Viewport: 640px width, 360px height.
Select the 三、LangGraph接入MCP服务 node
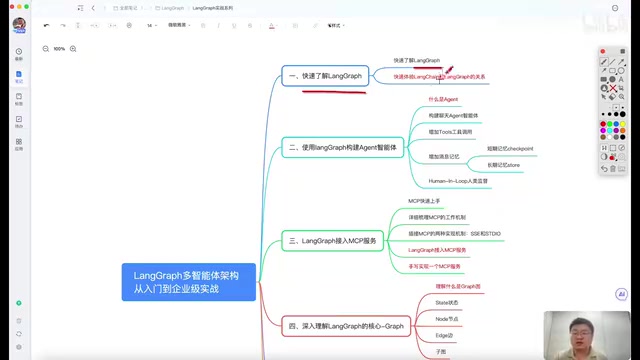[332, 241]
